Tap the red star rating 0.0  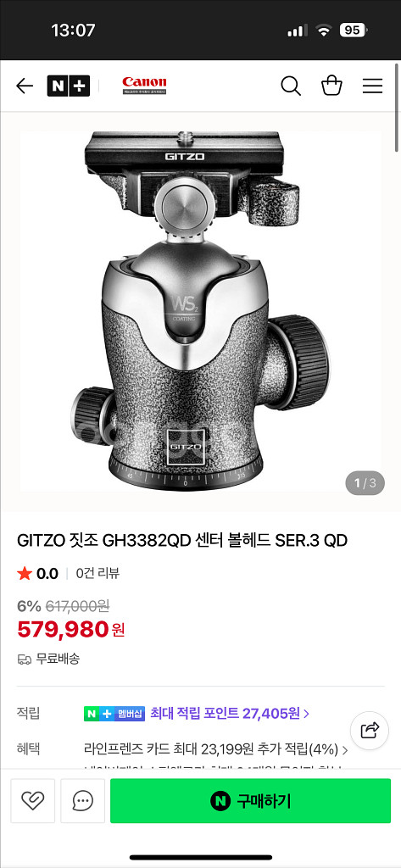(x=37, y=574)
